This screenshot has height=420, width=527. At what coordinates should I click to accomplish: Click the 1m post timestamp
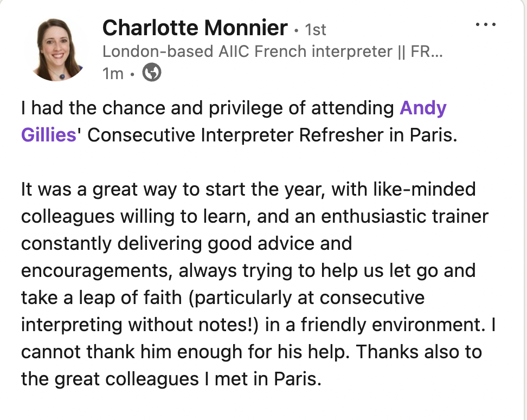113,73
